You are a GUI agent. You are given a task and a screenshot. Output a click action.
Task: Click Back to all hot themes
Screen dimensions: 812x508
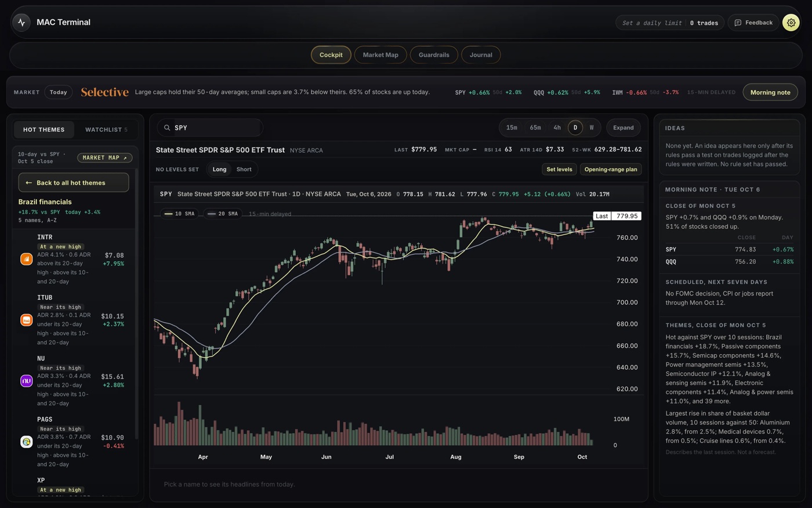coord(74,183)
